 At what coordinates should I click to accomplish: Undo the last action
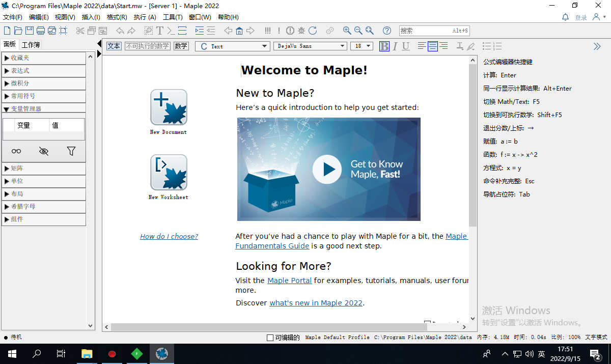point(120,31)
